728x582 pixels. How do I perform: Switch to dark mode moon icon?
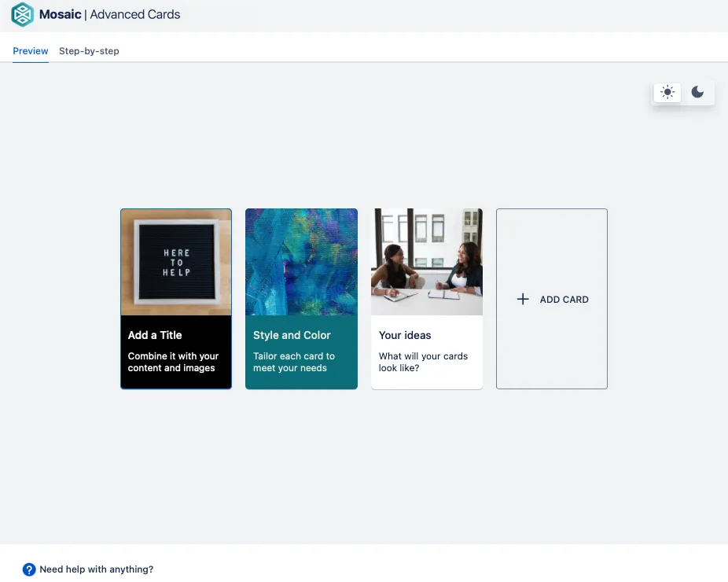(697, 92)
